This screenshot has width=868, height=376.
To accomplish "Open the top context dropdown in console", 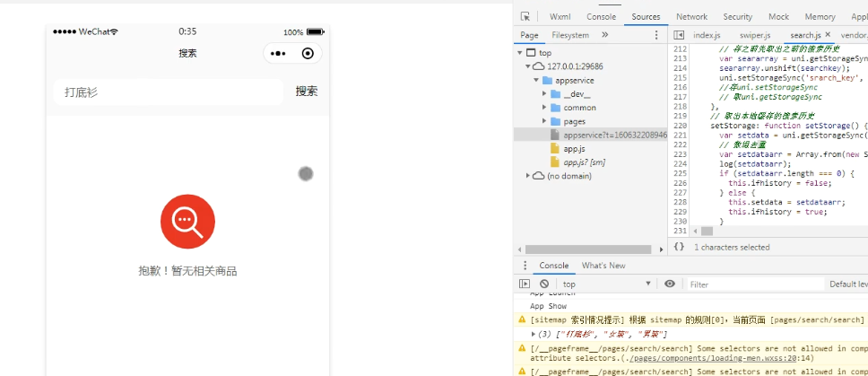I will (607, 284).
